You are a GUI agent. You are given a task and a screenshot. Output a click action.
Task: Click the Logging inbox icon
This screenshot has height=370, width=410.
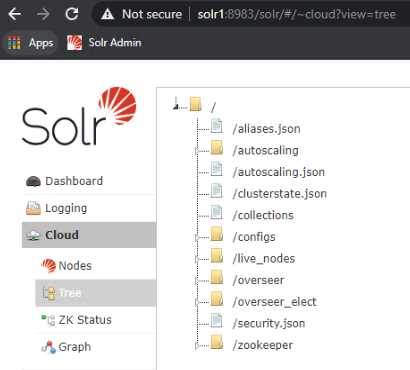click(33, 208)
